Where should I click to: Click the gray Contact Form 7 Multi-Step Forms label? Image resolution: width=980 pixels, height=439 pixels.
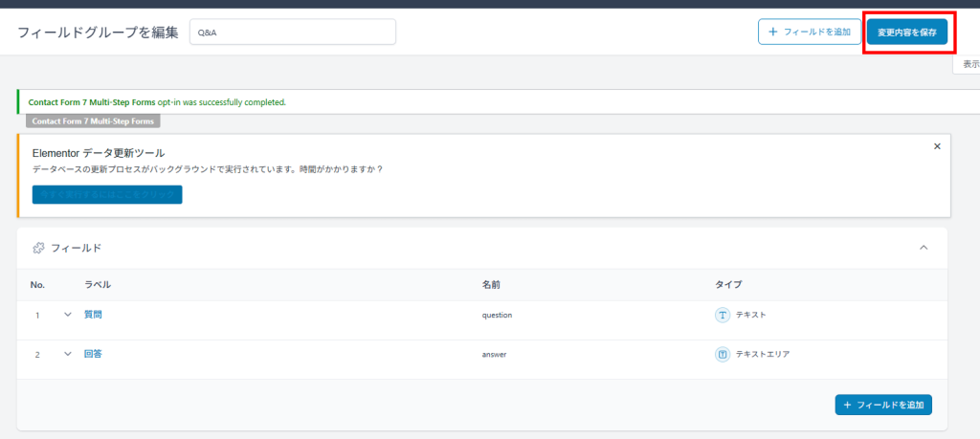[x=93, y=121]
